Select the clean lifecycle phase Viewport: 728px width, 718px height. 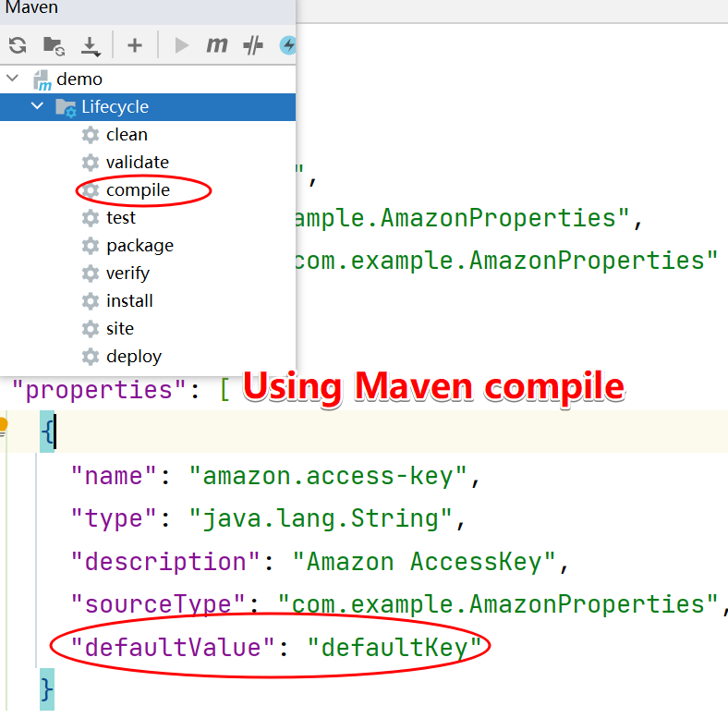pyautogui.click(x=127, y=135)
